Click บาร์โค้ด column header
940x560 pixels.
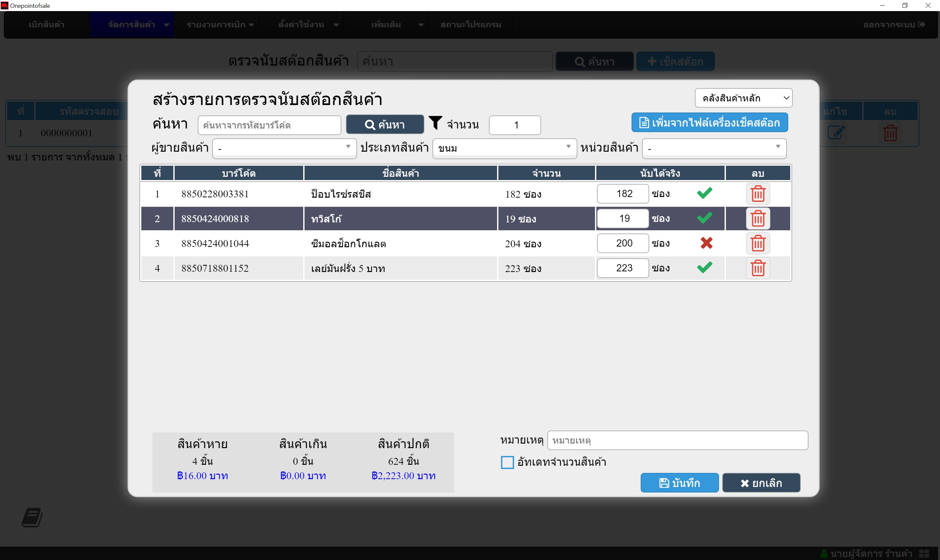click(x=239, y=173)
